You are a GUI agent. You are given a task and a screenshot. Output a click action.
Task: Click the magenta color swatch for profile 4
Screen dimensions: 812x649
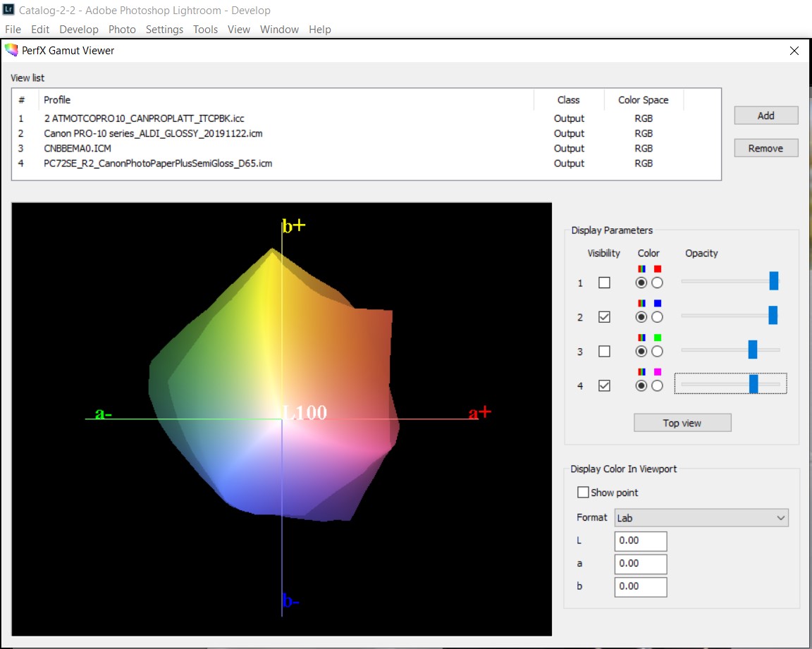658,372
